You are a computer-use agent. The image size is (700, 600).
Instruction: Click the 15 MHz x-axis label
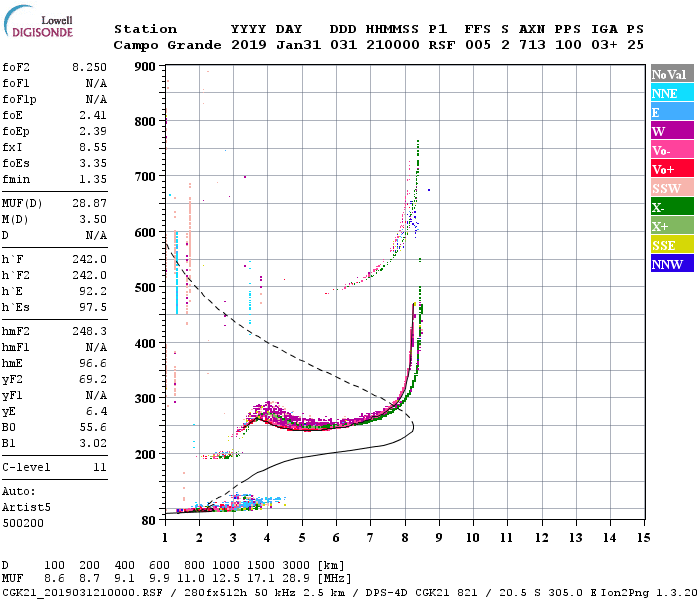coord(643,538)
